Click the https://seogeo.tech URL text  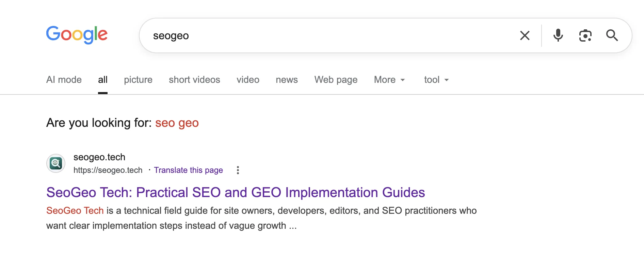click(x=108, y=170)
